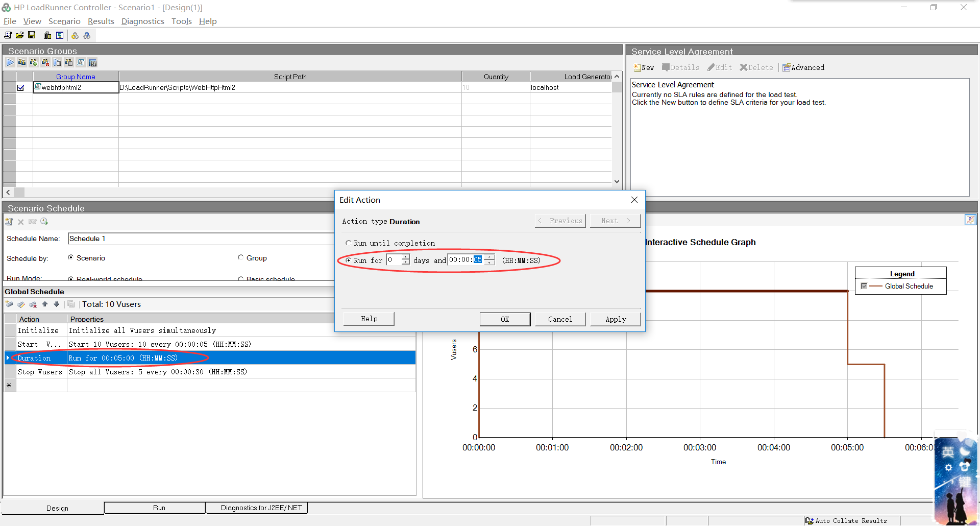Screen dimensions: 980x526
Task: Confirm the Edit Action dialog with OK
Action: pos(504,319)
